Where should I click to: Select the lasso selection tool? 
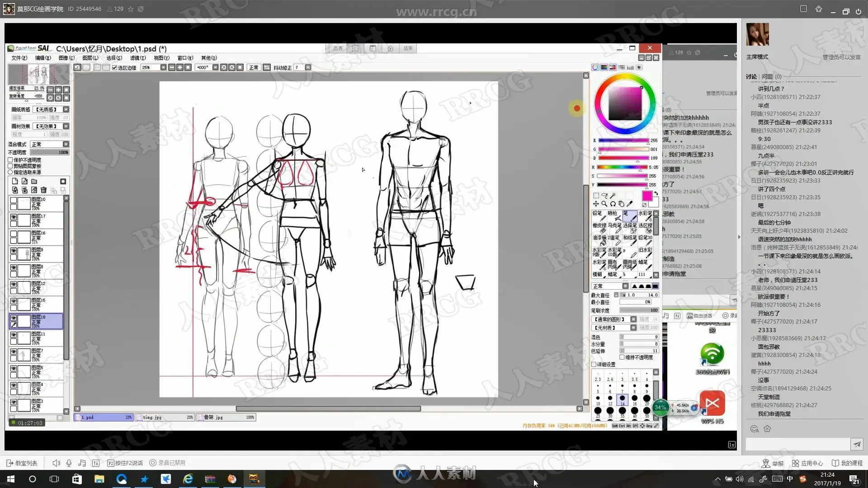point(604,196)
